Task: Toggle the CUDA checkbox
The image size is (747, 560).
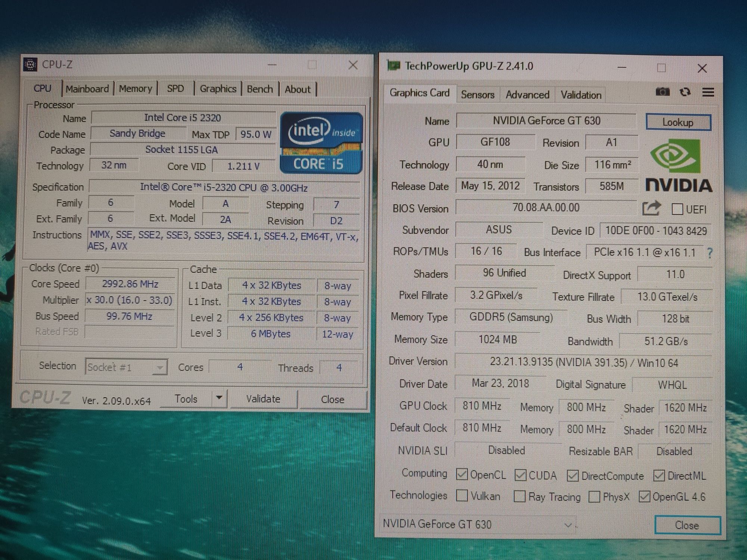Action: click(520, 475)
